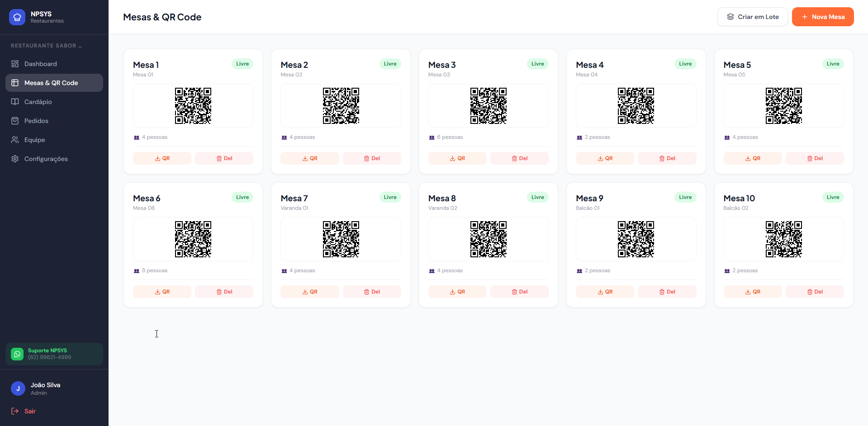This screenshot has width=868, height=426.
Task: Click the João Silva user name
Action: click(x=45, y=385)
